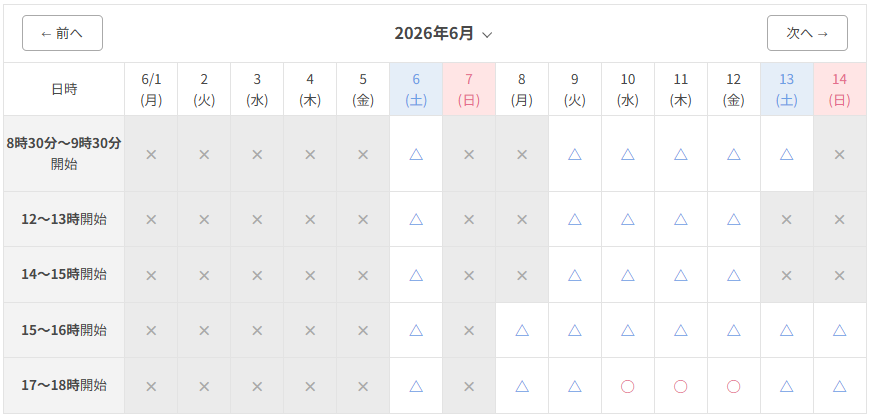Click unavailable X slot June 1 at 12~13時
Image resolution: width=871 pixels, height=416 pixels.
151,219
